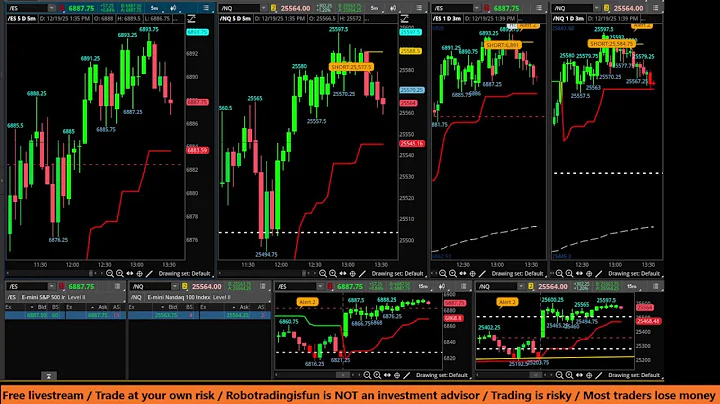Toggle yellow link indicator 2 on /NQ 5m chart
The image size is (720, 404).
pyautogui.click(x=273, y=8)
